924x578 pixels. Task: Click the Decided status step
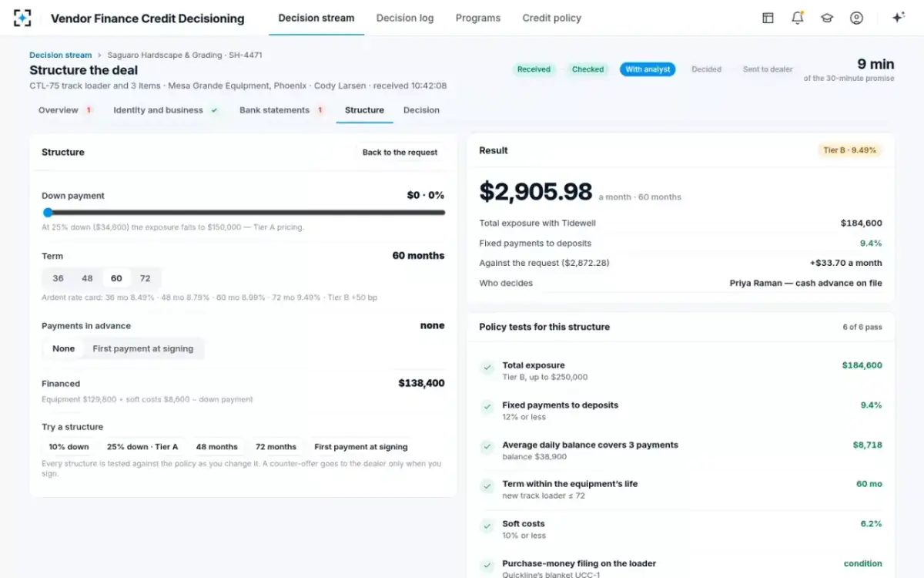pos(706,69)
